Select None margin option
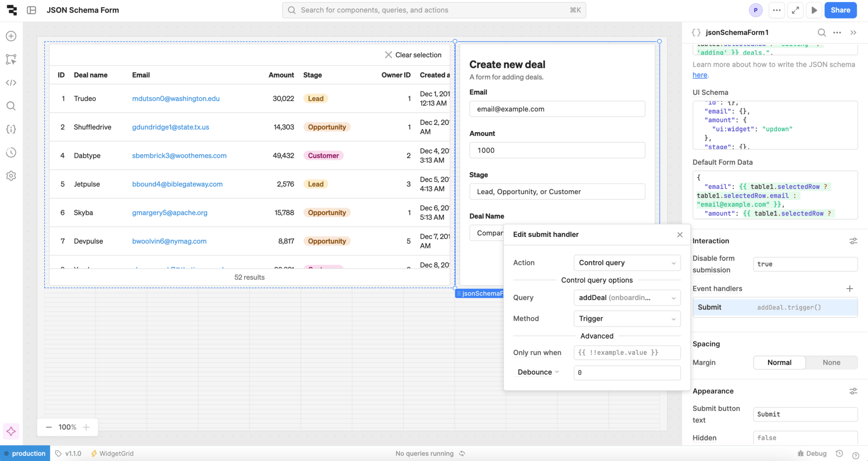 click(831, 363)
